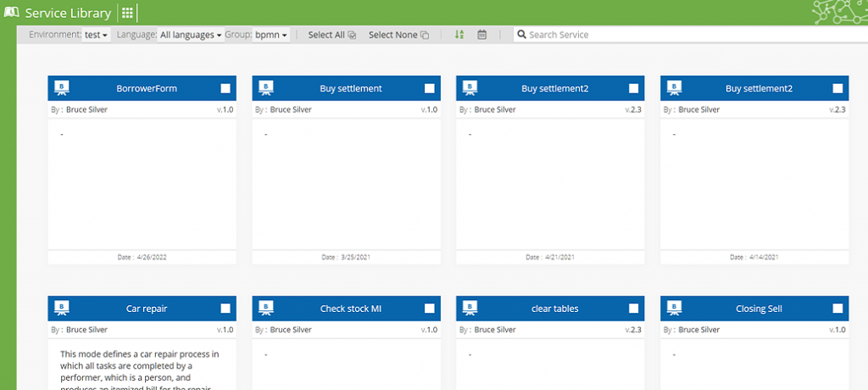This screenshot has width=868, height=390.
Task: Click the sort order icon
Action: [x=459, y=35]
